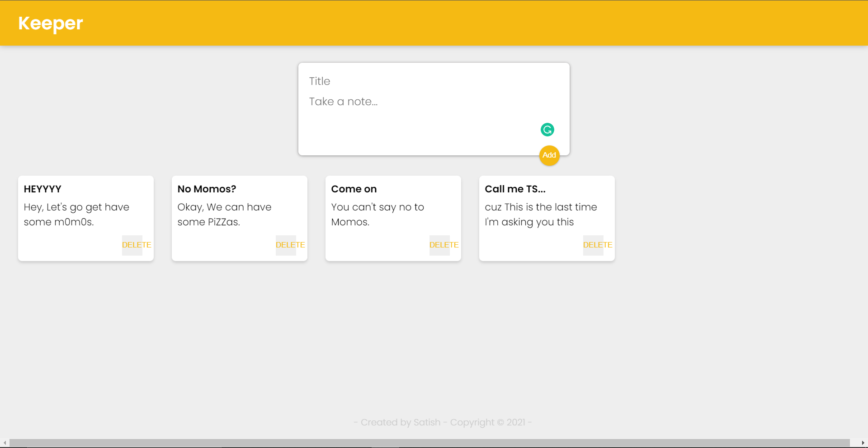Click text 'Okay, We can have some PiZZas.'
Viewport: 868px width, 448px height.
click(x=224, y=215)
